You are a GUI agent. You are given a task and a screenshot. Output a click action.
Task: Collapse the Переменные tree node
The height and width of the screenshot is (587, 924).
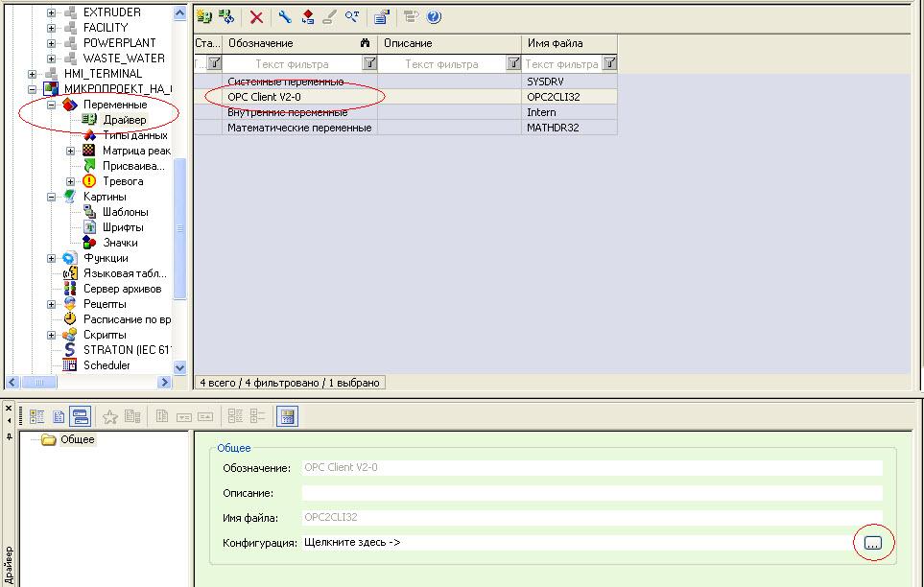(52, 105)
